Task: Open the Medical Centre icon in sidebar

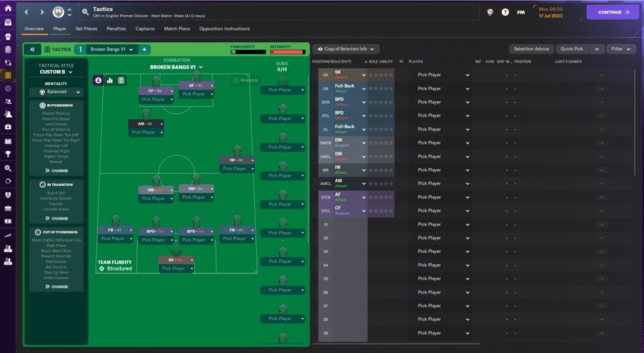Action: pos(8,127)
